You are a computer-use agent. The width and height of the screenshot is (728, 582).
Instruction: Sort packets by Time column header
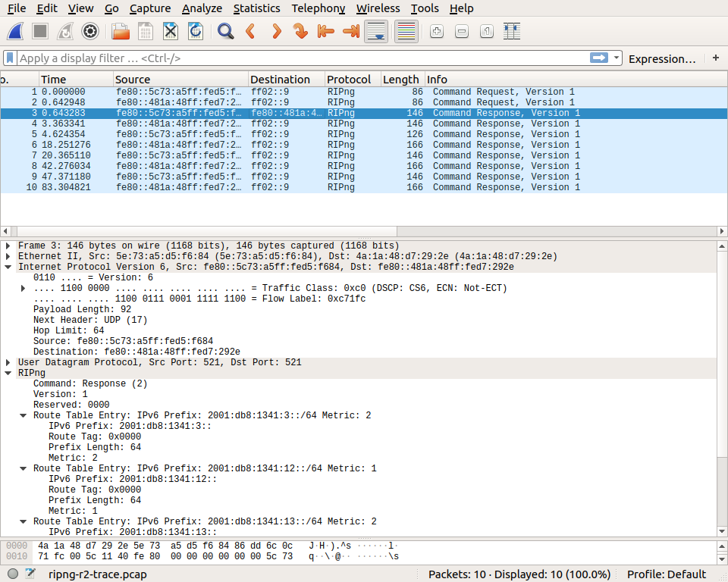pos(76,80)
